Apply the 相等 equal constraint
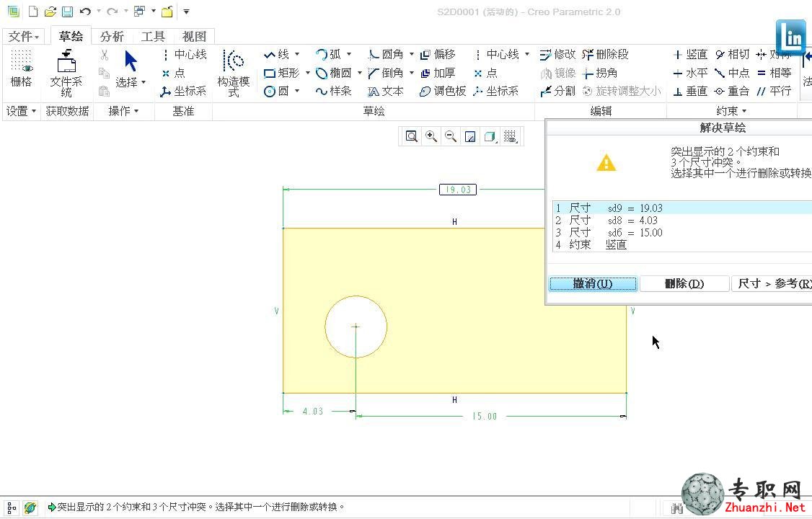Image resolution: width=812 pixels, height=519 pixels. 775,73
